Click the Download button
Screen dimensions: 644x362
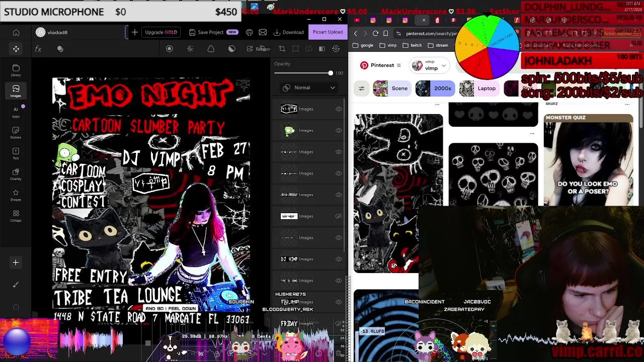pos(289,32)
